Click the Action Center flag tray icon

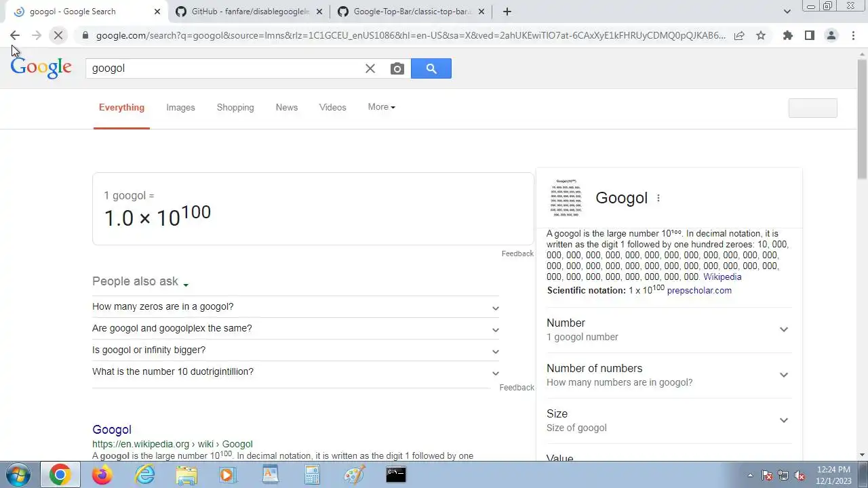tap(767, 475)
